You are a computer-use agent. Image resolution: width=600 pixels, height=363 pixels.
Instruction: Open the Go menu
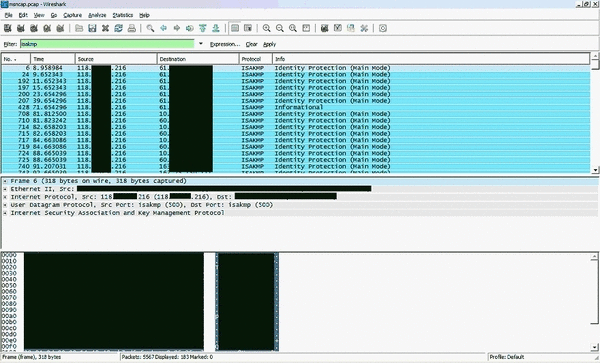[x=54, y=15]
